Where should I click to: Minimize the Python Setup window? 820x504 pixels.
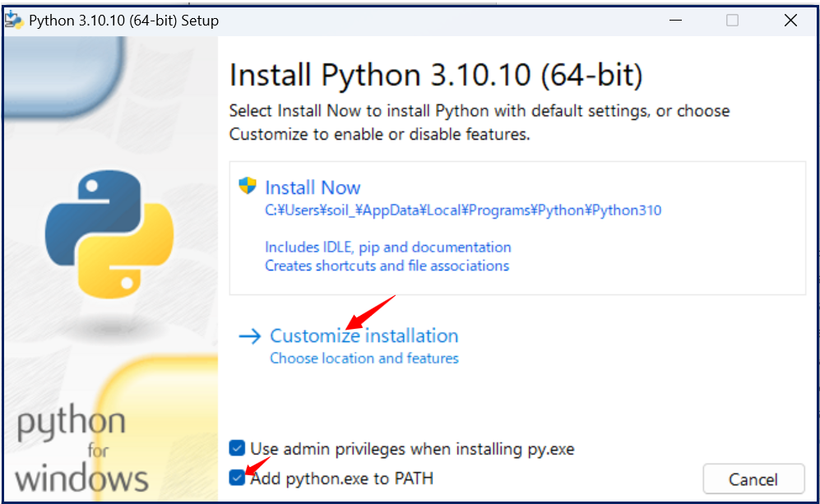point(676,21)
